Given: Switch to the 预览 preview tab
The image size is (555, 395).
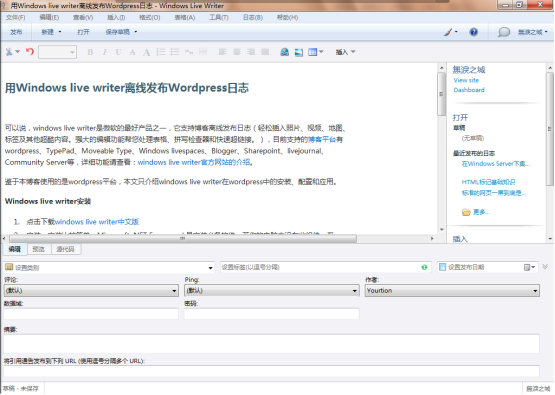Looking at the screenshot, I should [x=39, y=249].
